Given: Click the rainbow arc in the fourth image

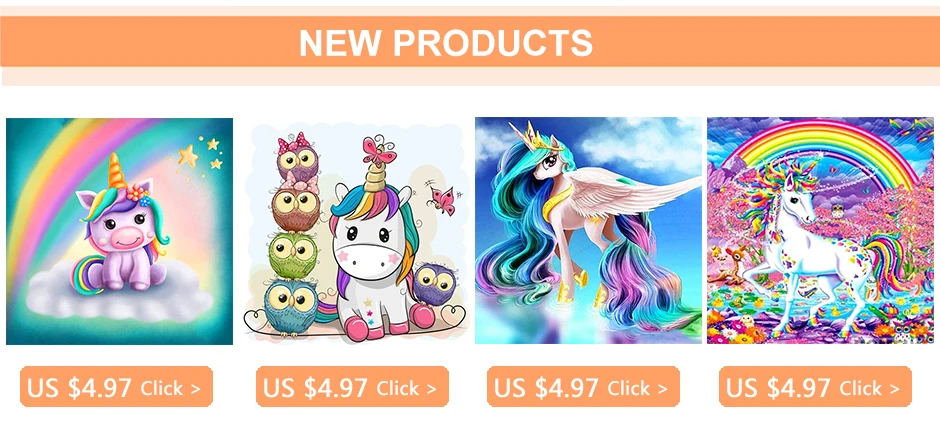Looking at the screenshot, I should pyautogui.click(x=825, y=148).
